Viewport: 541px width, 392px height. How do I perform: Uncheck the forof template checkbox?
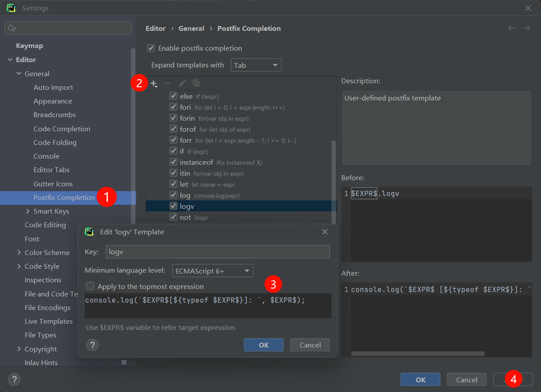tap(174, 129)
